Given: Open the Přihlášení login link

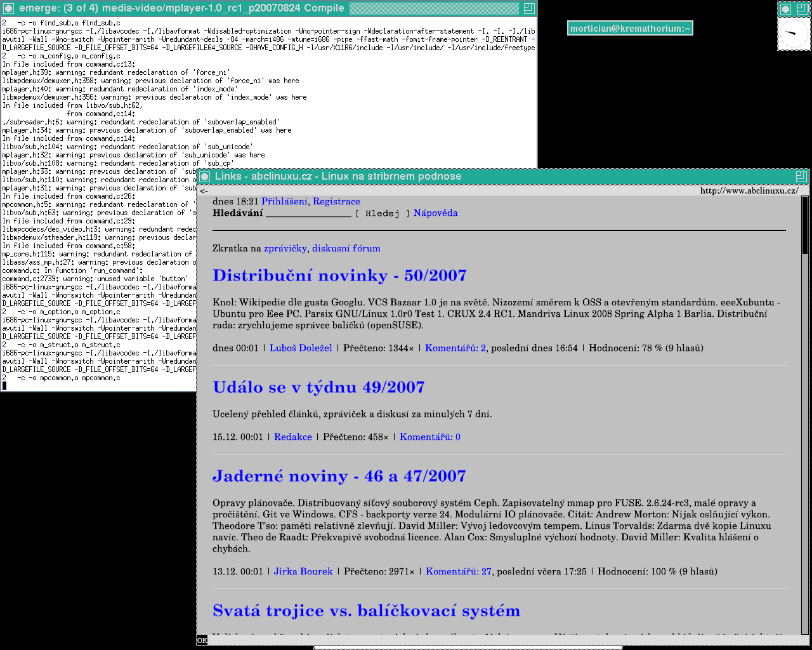Looking at the screenshot, I should pos(284,201).
